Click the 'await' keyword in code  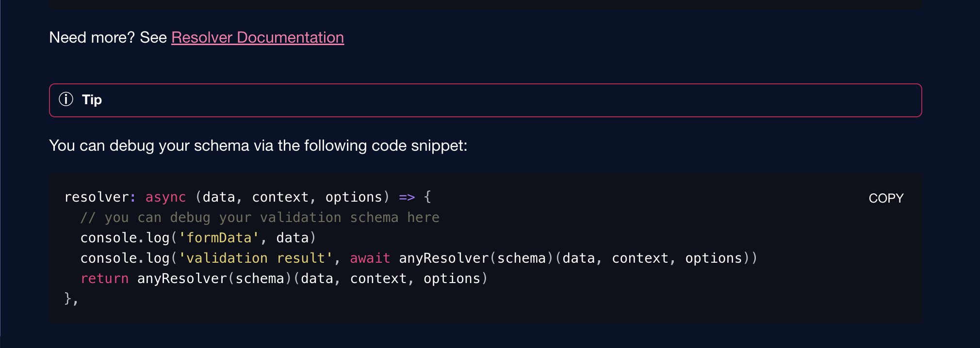pos(370,258)
